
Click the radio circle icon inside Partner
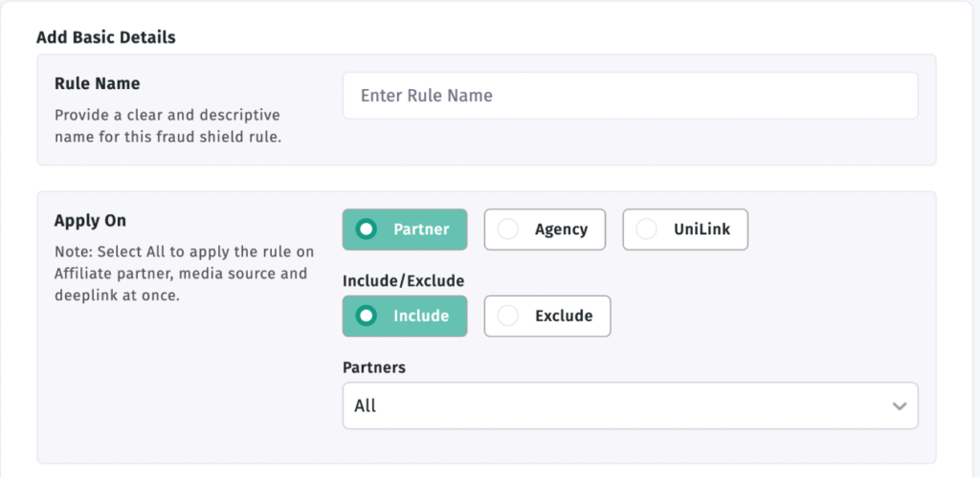point(366,230)
